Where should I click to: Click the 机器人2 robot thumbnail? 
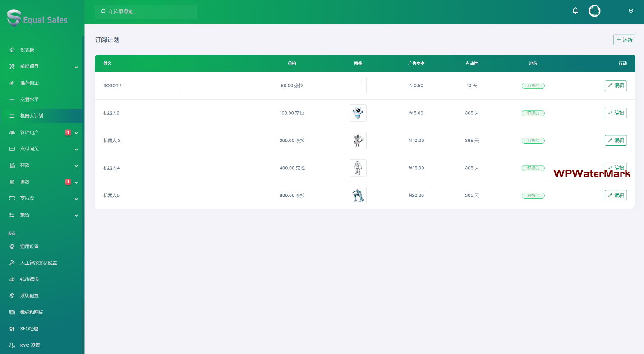[x=358, y=113]
